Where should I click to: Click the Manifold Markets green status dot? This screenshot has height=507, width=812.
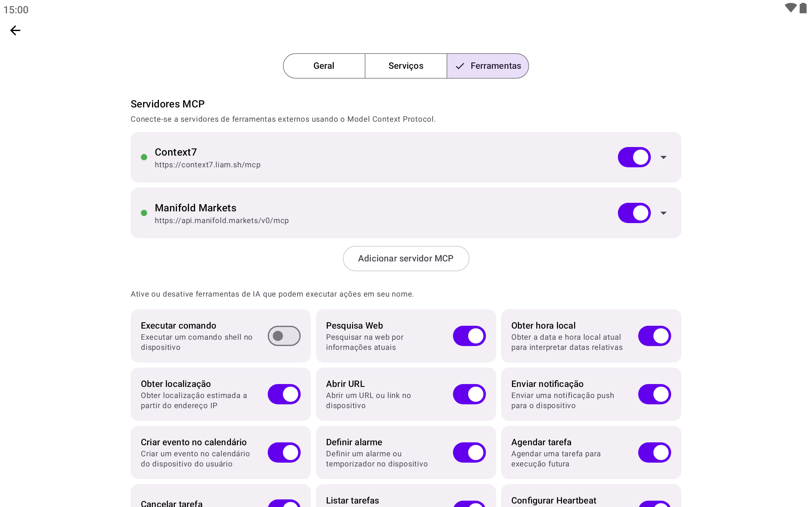[x=144, y=213]
